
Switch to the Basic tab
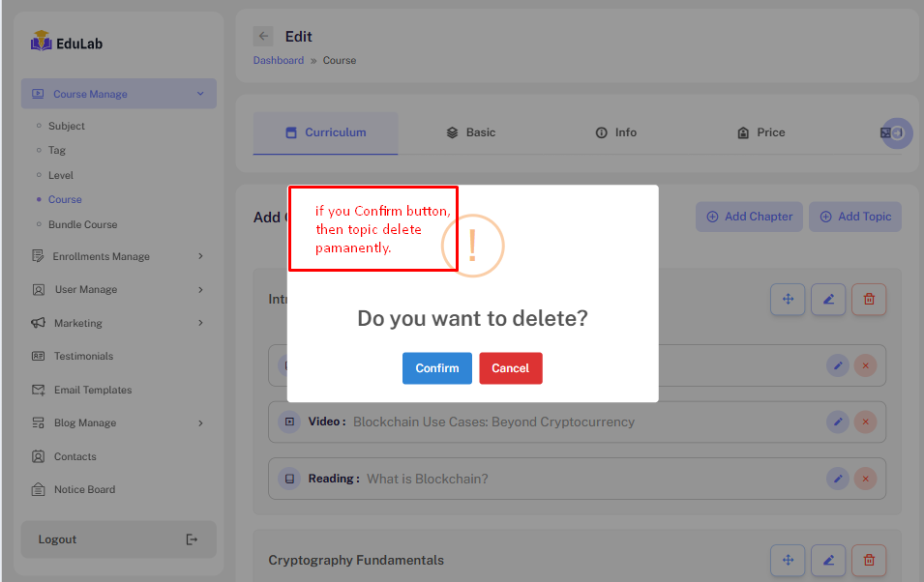(471, 132)
